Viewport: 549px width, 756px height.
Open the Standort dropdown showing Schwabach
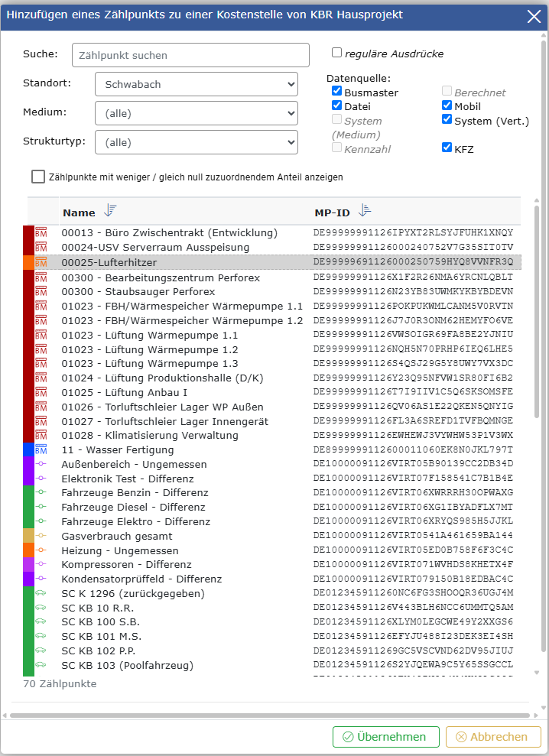pos(196,84)
